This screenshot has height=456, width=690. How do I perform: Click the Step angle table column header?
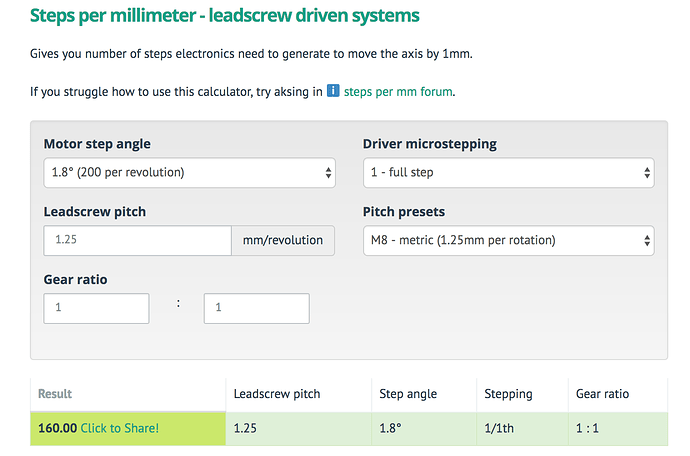pyautogui.click(x=405, y=394)
